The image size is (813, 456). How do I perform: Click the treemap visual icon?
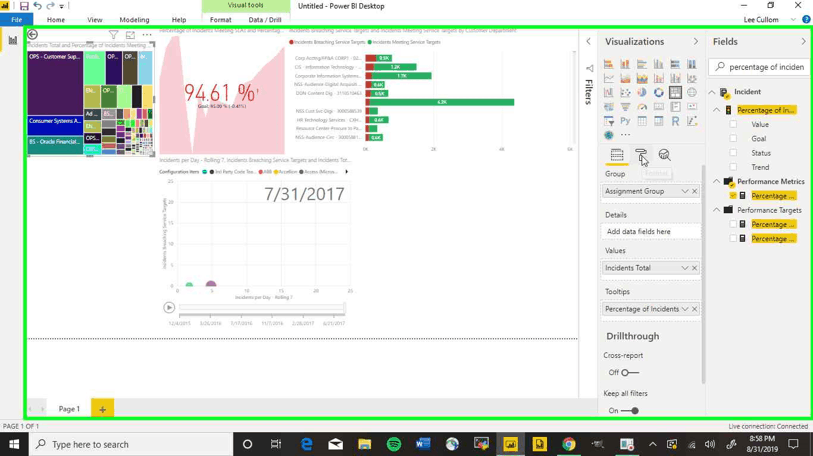click(x=675, y=92)
